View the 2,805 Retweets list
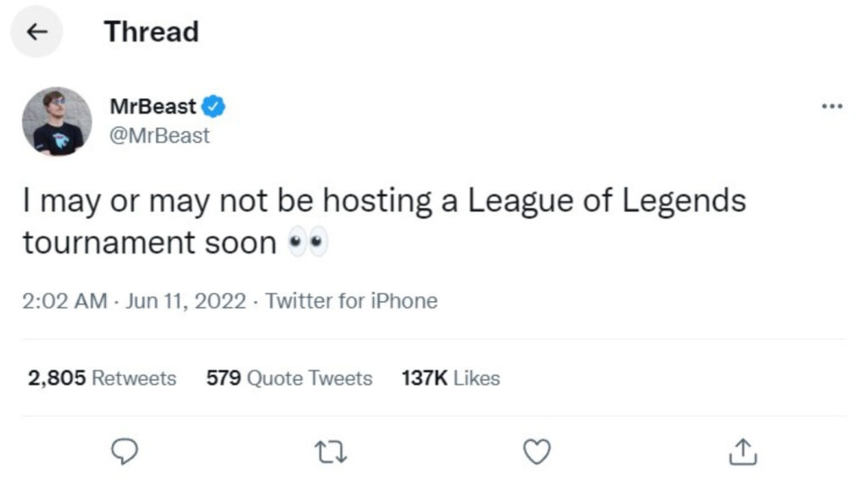The image size is (868, 485). (102, 378)
